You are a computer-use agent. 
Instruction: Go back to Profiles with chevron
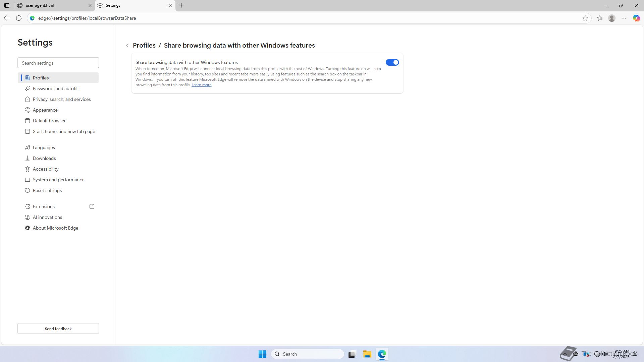point(127,45)
